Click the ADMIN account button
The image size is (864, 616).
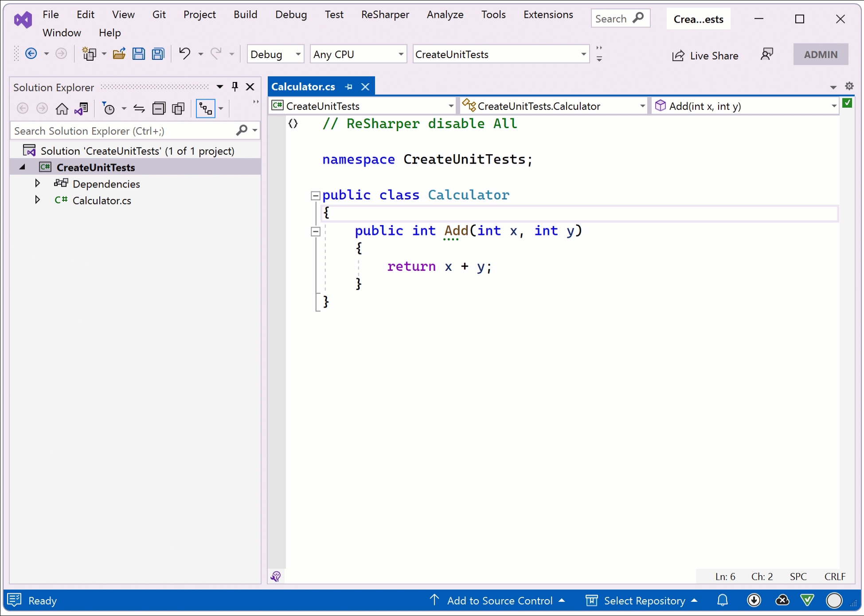click(821, 54)
